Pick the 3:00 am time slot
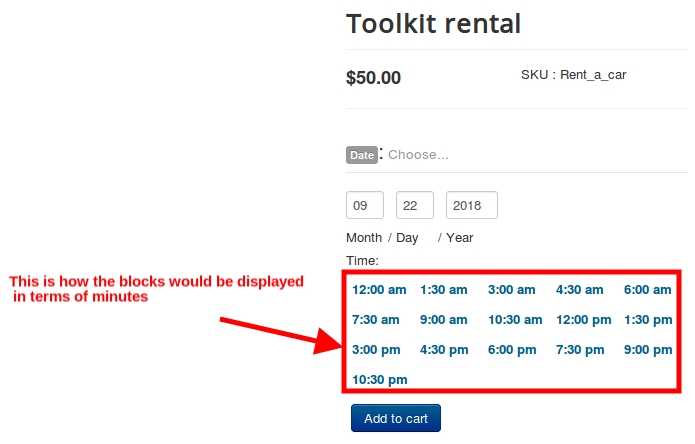This screenshot has width=695, height=444. tap(511, 290)
